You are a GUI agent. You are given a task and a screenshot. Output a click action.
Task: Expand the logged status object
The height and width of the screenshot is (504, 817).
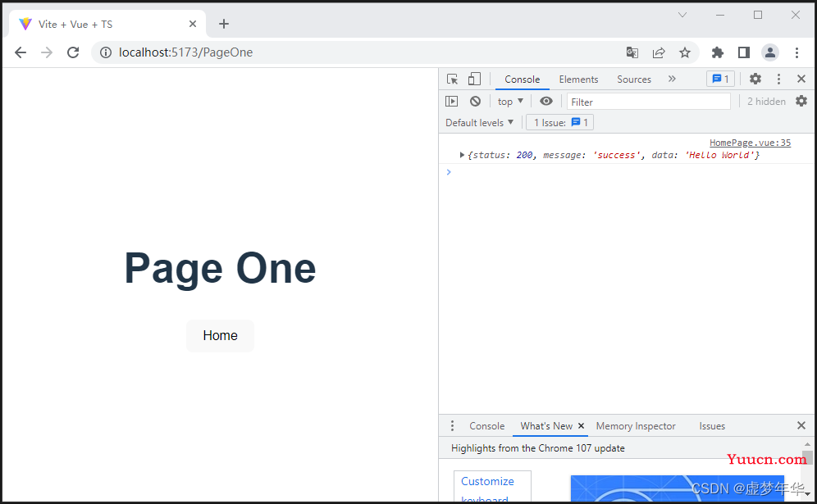coord(462,155)
